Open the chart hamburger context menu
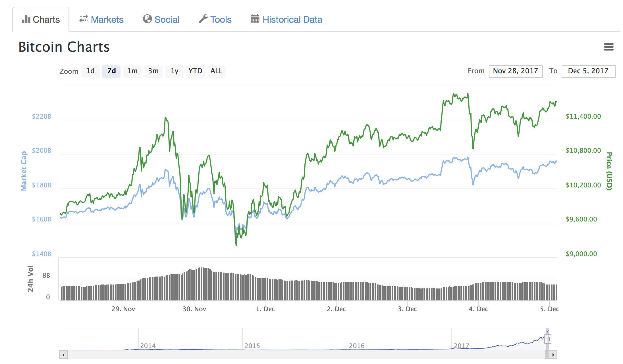 pos(609,47)
